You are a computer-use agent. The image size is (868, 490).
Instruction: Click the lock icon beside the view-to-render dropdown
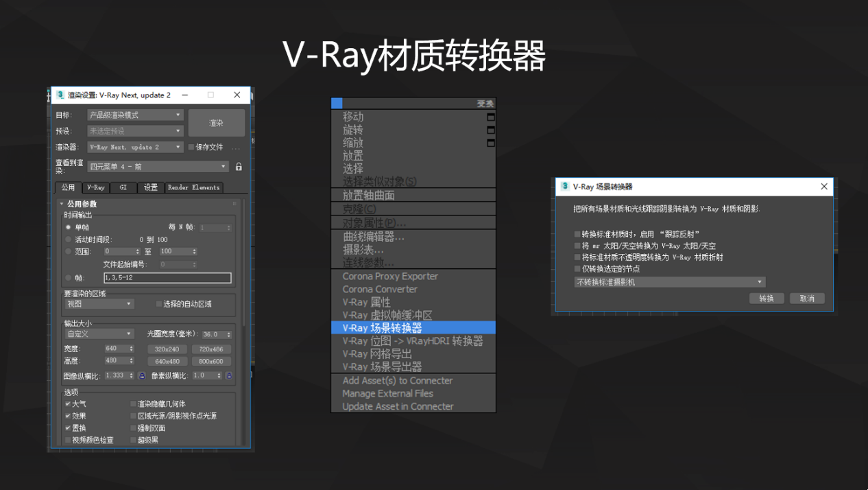tap(239, 167)
